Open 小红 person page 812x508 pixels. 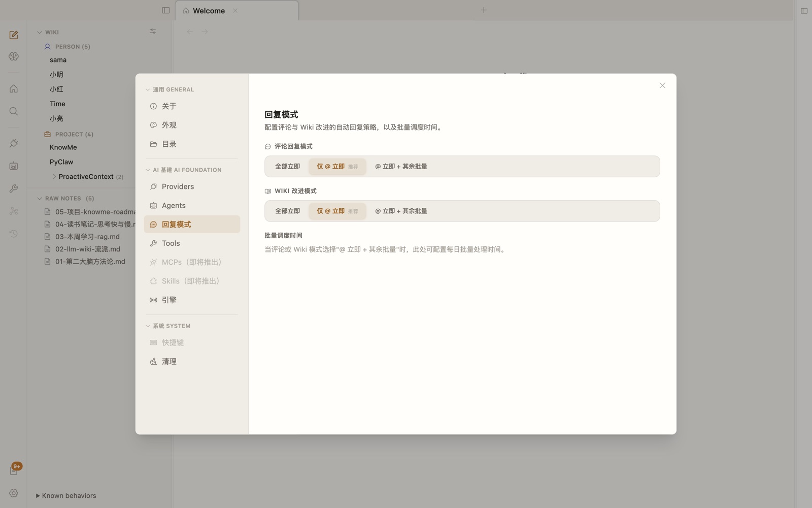coord(56,89)
